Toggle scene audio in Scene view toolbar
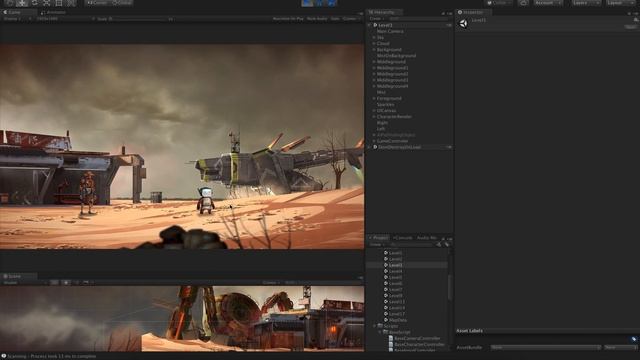The height and width of the screenshot is (360, 640). tap(77, 282)
